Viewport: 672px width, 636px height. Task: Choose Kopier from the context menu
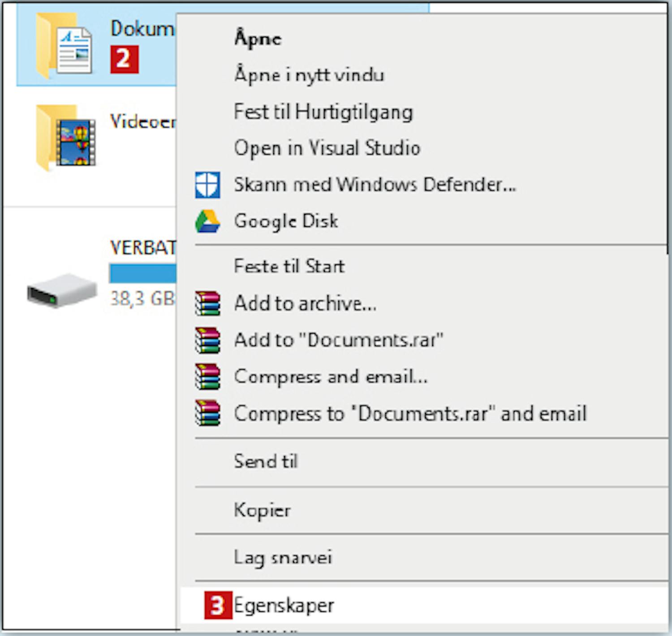[x=262, y=510]
